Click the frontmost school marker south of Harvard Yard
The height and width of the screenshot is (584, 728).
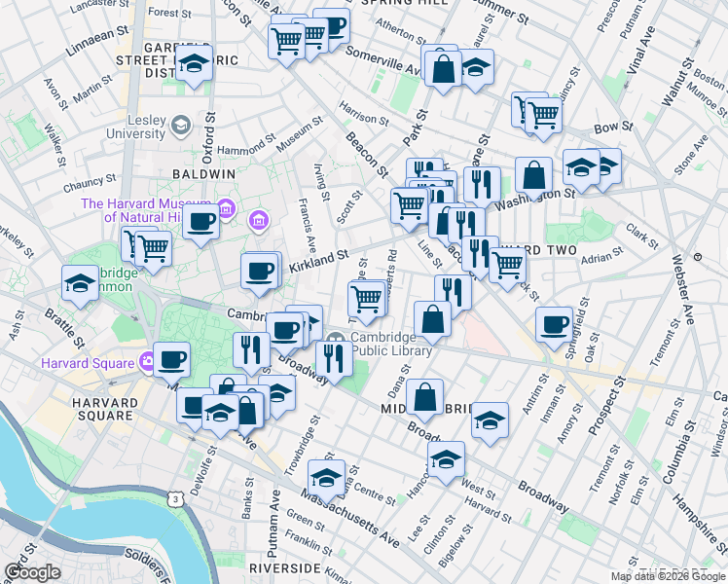click(x=221, y=414)
